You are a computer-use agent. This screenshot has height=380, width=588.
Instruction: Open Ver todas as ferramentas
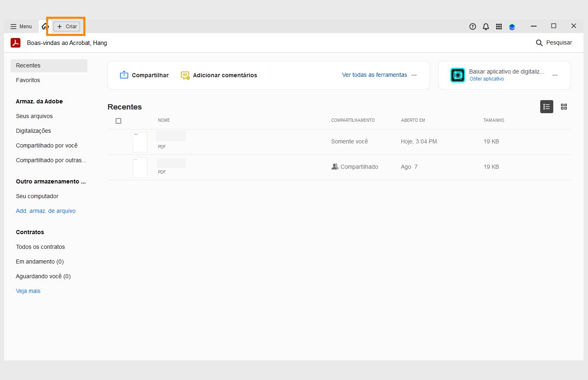click(374, 75)
